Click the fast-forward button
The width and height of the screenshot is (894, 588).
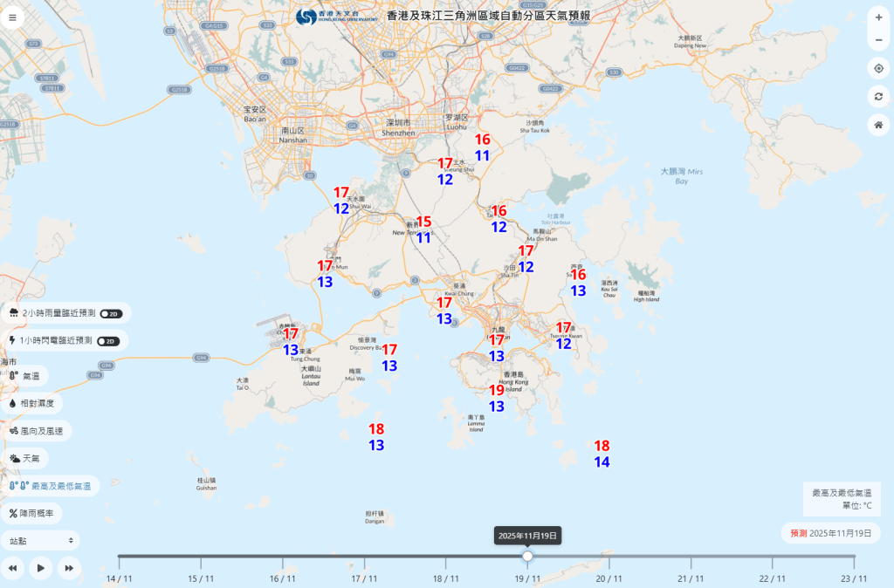click(69, 567)
